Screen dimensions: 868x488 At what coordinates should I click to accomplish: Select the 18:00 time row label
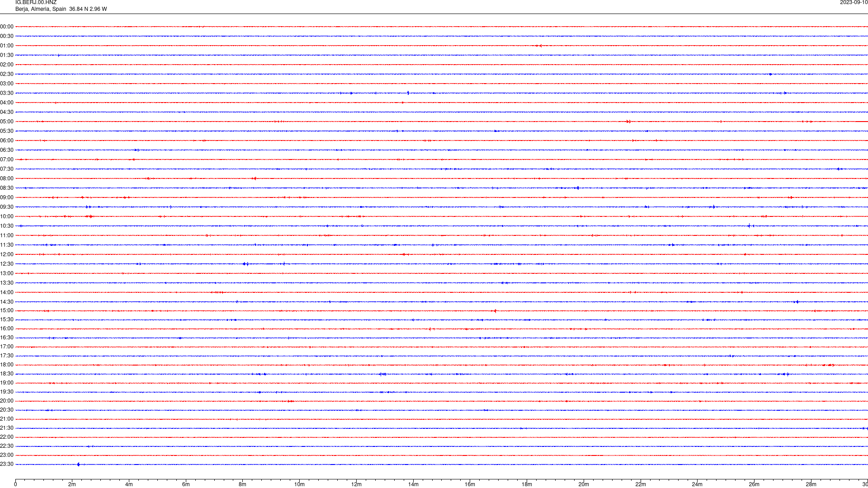click(x=7, y=365)
